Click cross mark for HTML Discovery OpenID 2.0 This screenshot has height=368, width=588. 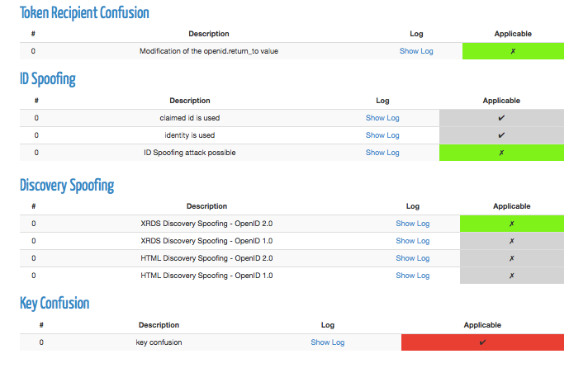(511, 258)
